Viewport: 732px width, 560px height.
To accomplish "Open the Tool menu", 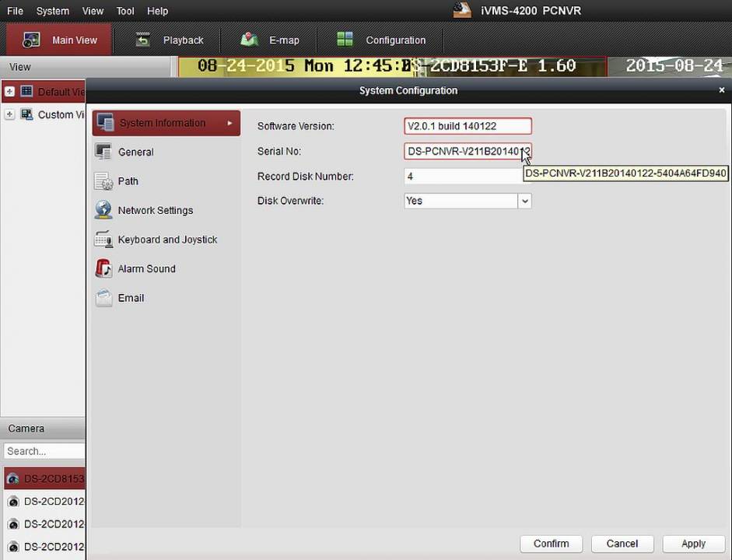I will 125,11.
